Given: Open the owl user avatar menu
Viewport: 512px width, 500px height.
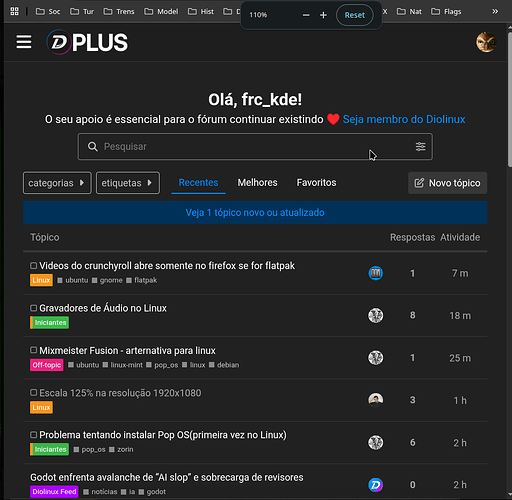Looking at the screenshot, I should pos(486,42).
